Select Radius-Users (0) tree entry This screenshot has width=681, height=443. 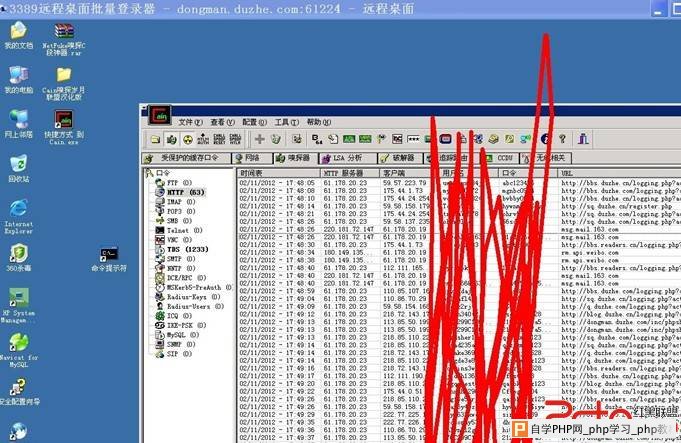tap(190, 306)
